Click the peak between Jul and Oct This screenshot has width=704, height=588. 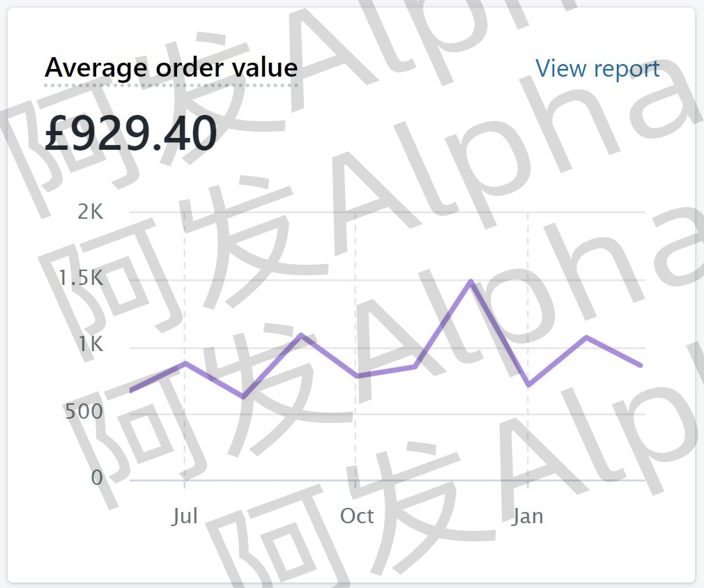click(301, 335)
